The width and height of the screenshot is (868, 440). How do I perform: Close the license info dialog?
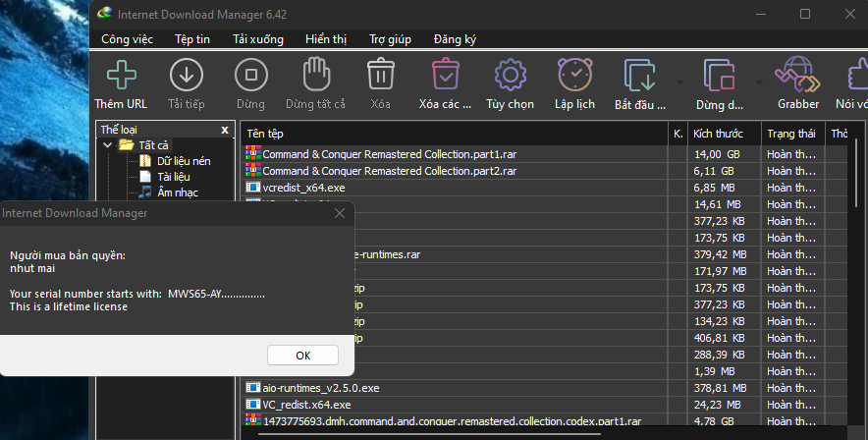[340, 213]
